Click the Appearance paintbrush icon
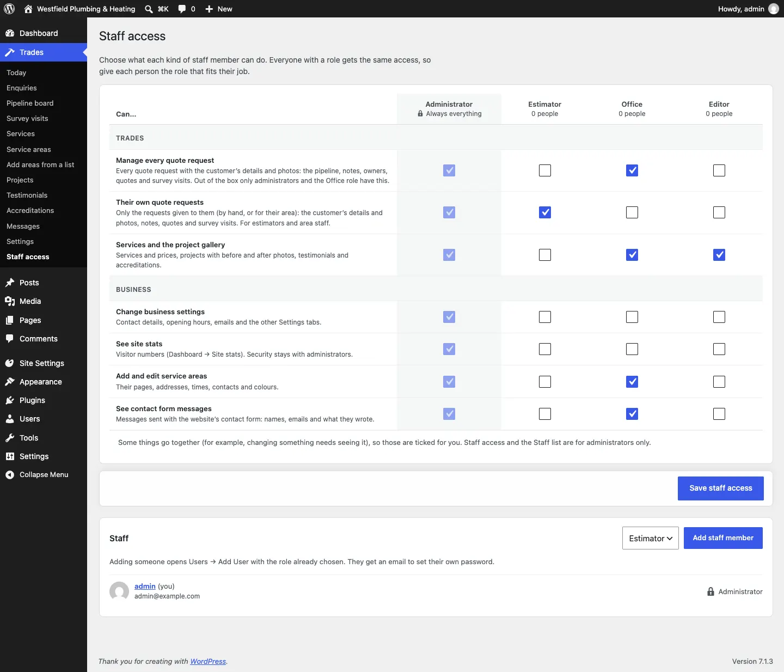Viewport: 784px width, 672px height. [10, 382]
